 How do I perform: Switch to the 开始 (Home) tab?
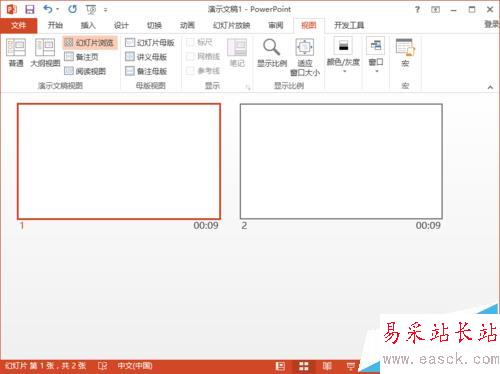55,25
